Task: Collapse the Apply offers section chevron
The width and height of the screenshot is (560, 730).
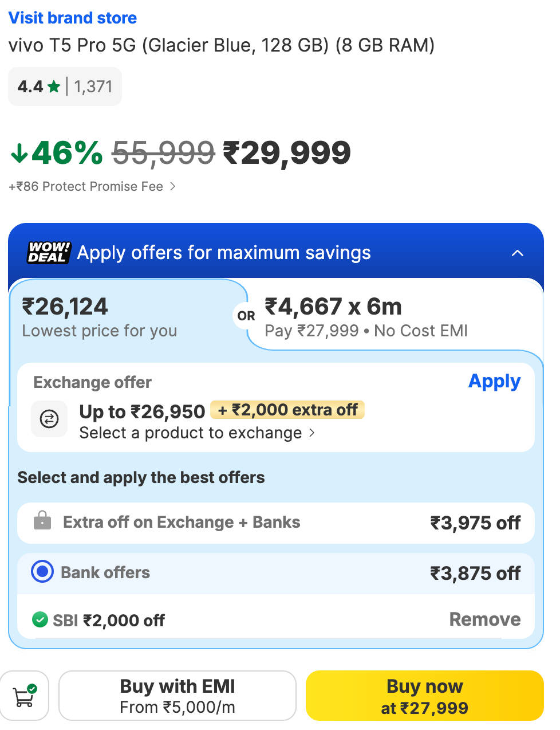Action: [x=517, y=253]
